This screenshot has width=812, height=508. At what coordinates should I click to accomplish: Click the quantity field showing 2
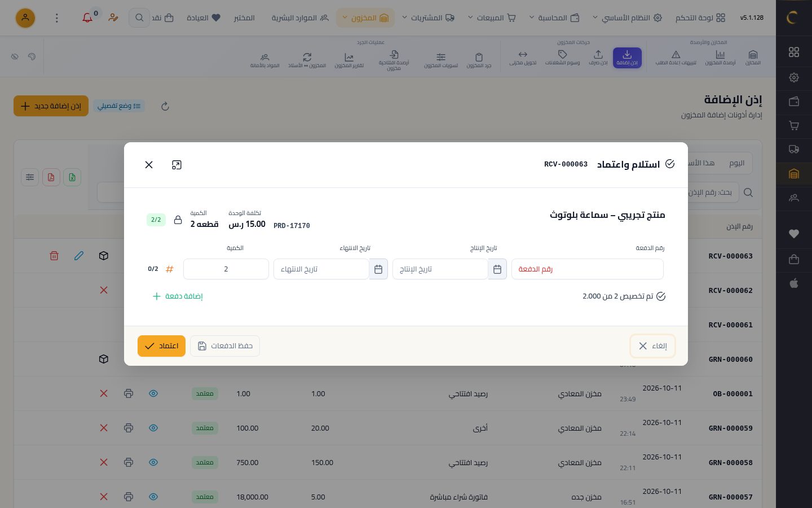pyautogui.click(x=226, y=269)
